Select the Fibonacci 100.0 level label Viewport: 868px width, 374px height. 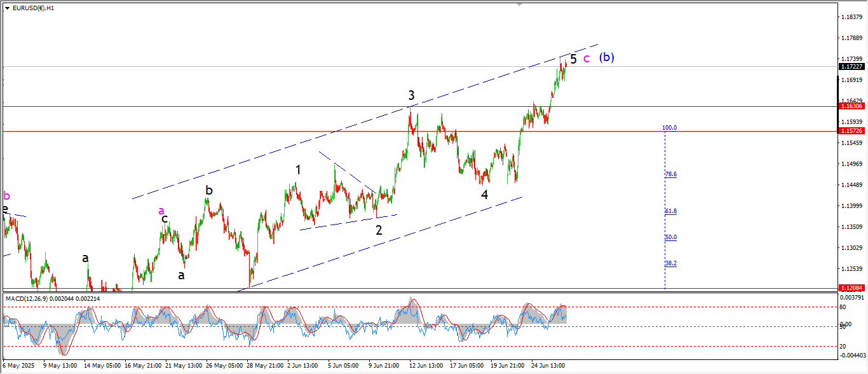coord(670,128)
